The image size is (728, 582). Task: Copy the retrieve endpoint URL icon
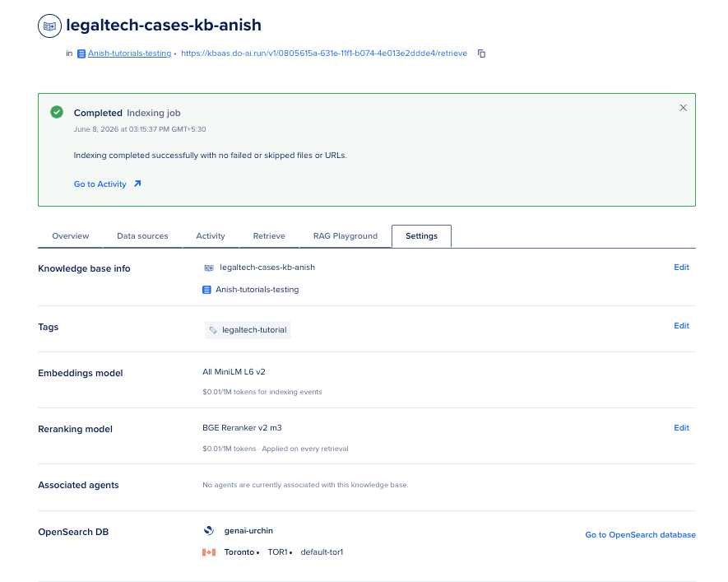click(x=481, y=54)
